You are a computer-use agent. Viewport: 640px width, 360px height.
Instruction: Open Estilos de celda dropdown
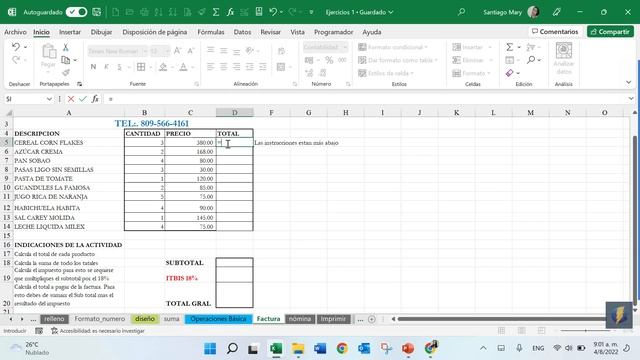(x=386, y=73)
